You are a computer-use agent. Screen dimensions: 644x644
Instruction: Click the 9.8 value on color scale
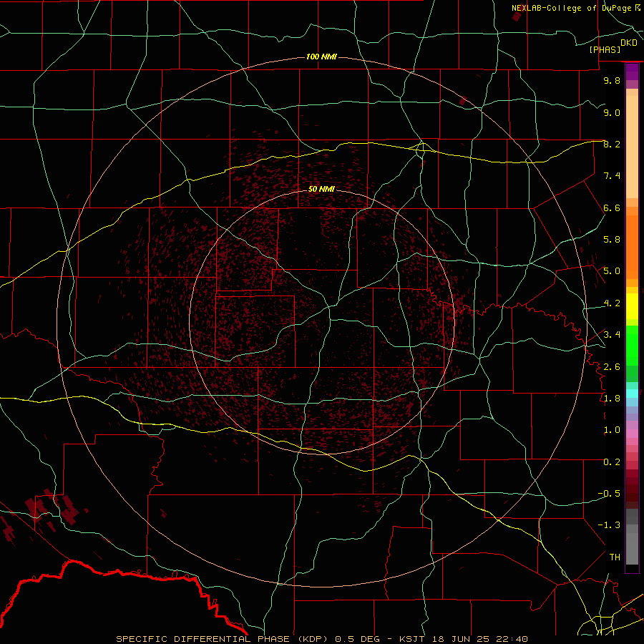612,80
